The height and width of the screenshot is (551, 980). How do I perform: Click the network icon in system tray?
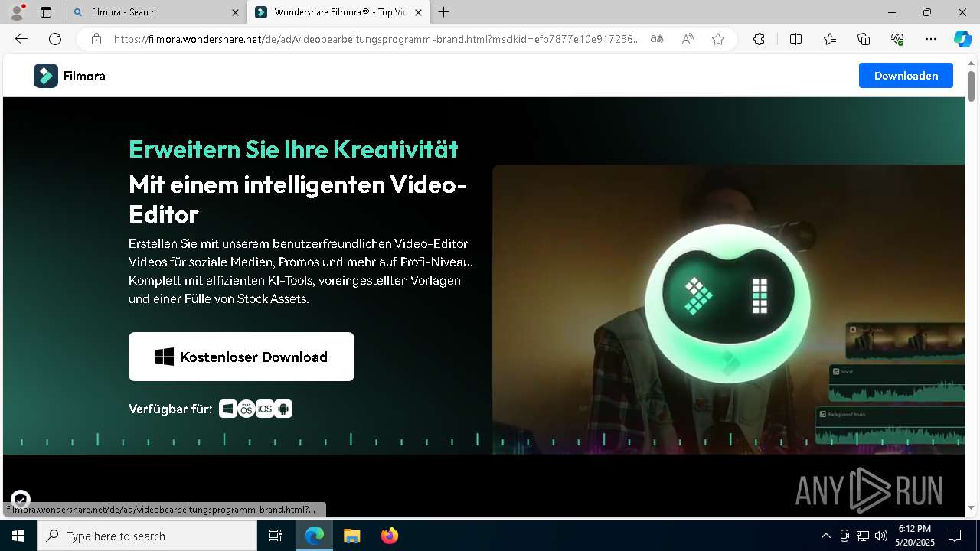(x=863, y=536)
